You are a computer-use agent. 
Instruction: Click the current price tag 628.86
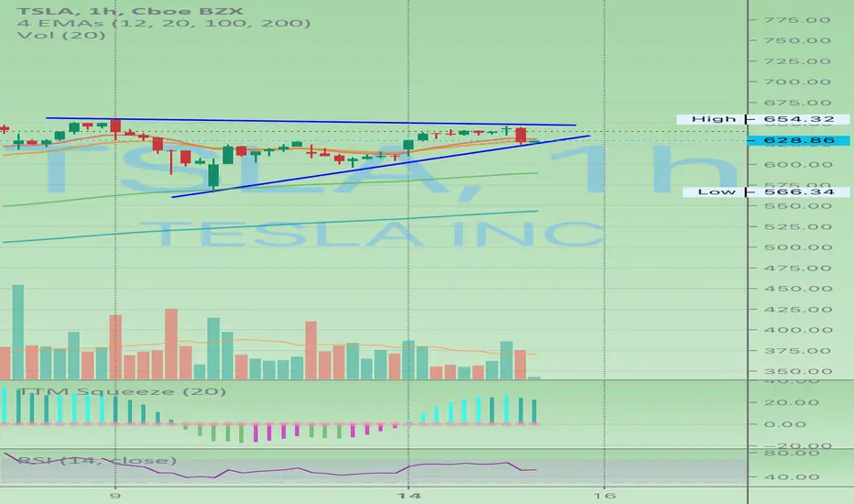click(798, 140)
